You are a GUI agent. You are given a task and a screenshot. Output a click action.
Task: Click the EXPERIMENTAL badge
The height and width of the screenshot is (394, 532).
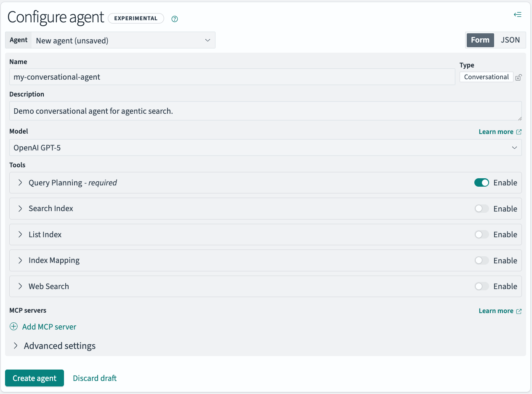click(x=136, y=18)
